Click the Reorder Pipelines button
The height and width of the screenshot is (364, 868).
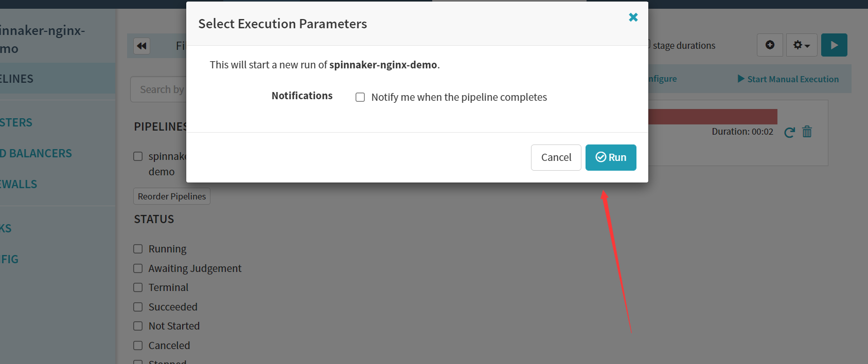point(172,196)
